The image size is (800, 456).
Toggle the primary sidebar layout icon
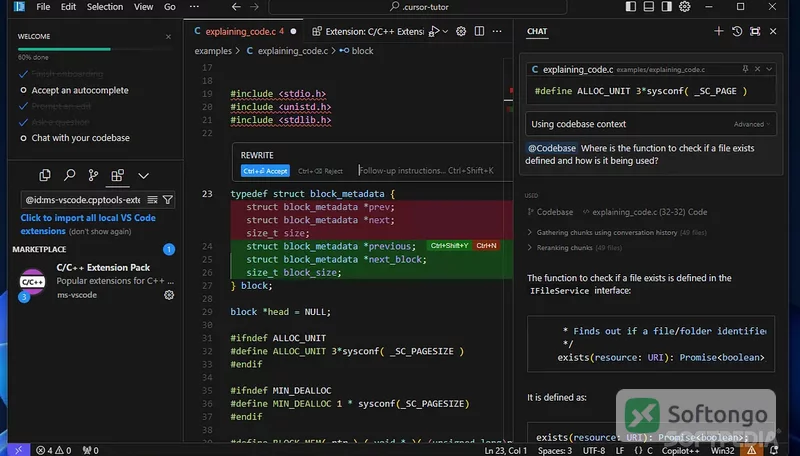pyautogui.click(x=631, y=7)
